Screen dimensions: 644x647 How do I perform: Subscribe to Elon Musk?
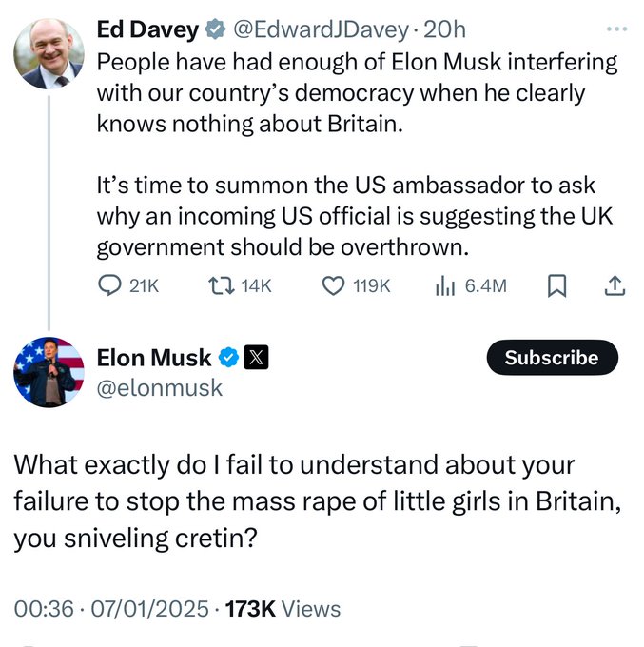tap(552, 358)
